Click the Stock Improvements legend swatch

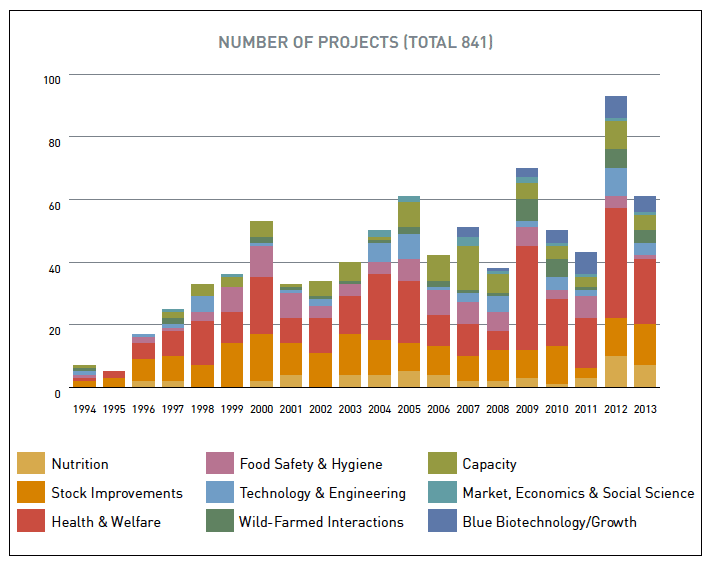click(x=31, y=492)
